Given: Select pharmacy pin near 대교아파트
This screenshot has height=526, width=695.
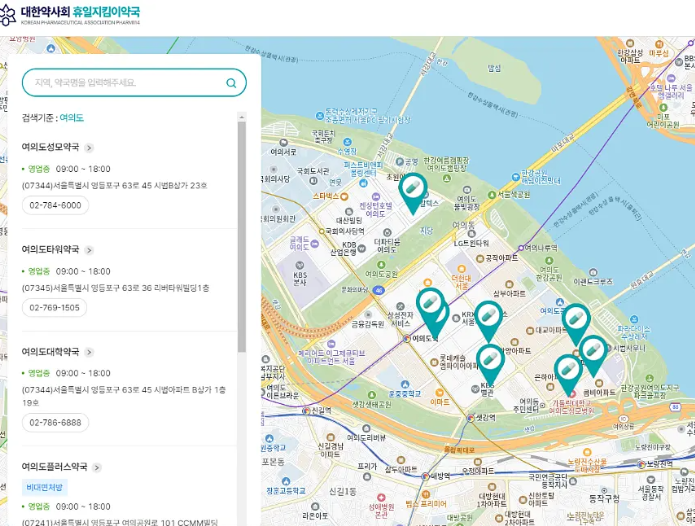Looking at the screenshot, I should click(576, 324).
